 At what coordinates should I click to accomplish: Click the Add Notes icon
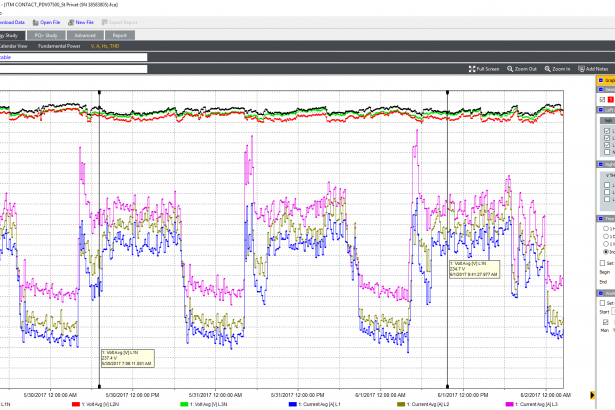pyautogui.click(x=582, y=69)
